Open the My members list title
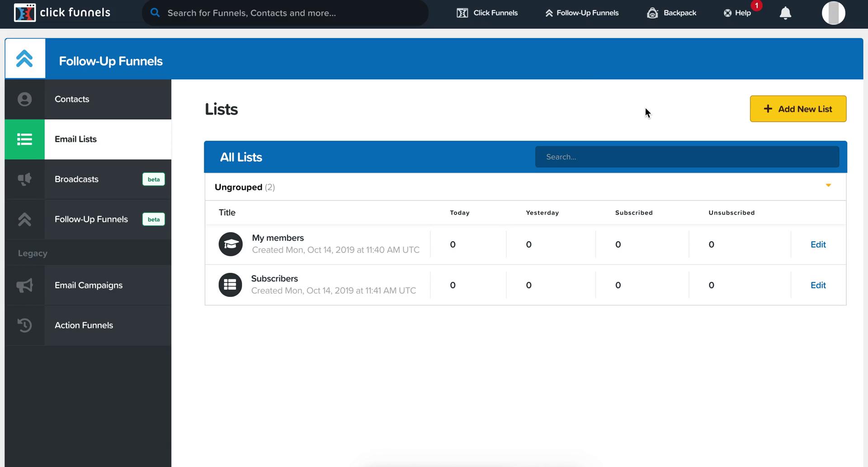 [x=278, y=238]
